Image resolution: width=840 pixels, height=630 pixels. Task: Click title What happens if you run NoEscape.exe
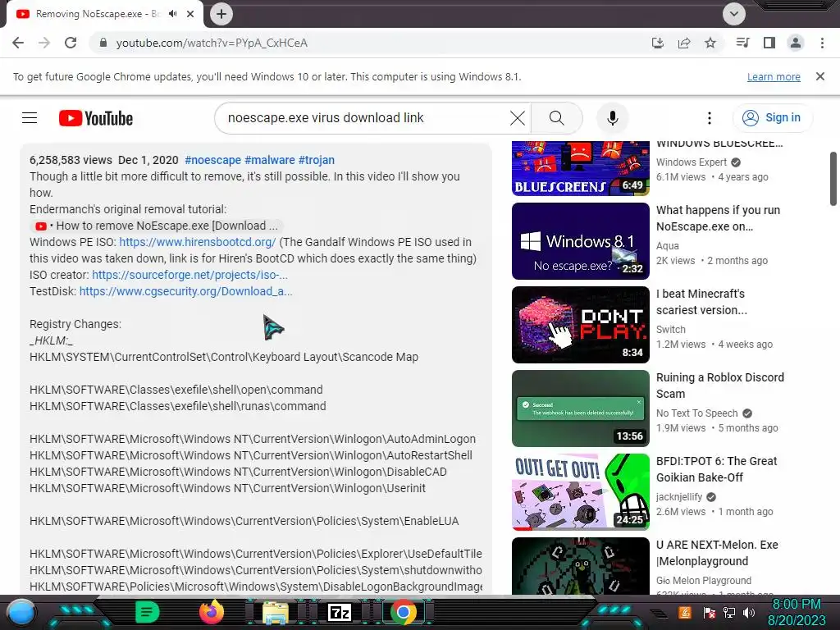tap(718, 218)
